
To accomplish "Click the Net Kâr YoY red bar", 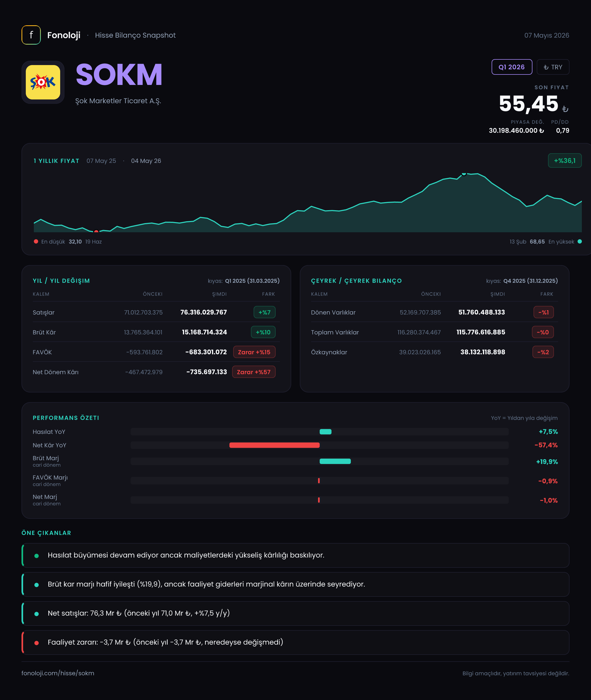I will 274,445.
